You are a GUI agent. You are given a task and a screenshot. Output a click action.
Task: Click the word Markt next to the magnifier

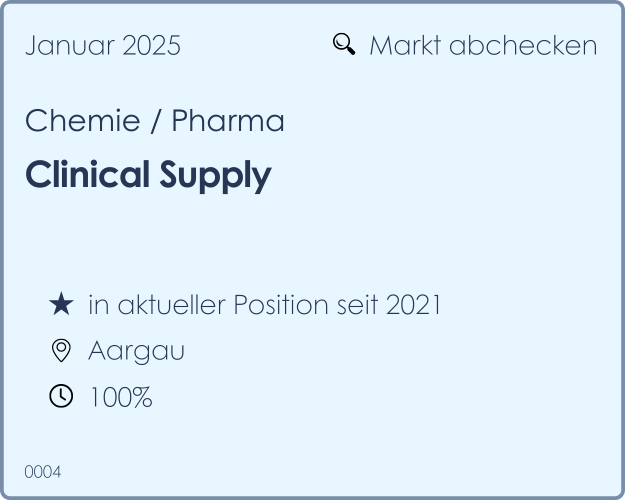coord(405,45)
